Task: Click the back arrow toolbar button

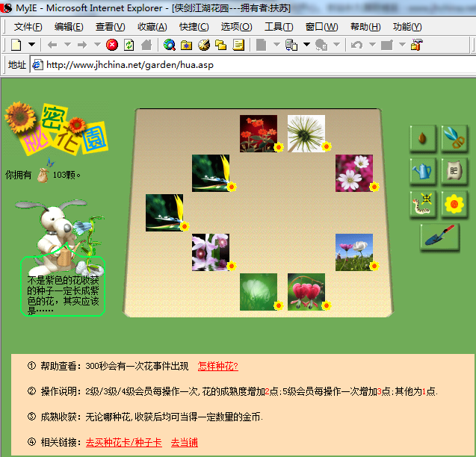Action: (x=52, y=45)
